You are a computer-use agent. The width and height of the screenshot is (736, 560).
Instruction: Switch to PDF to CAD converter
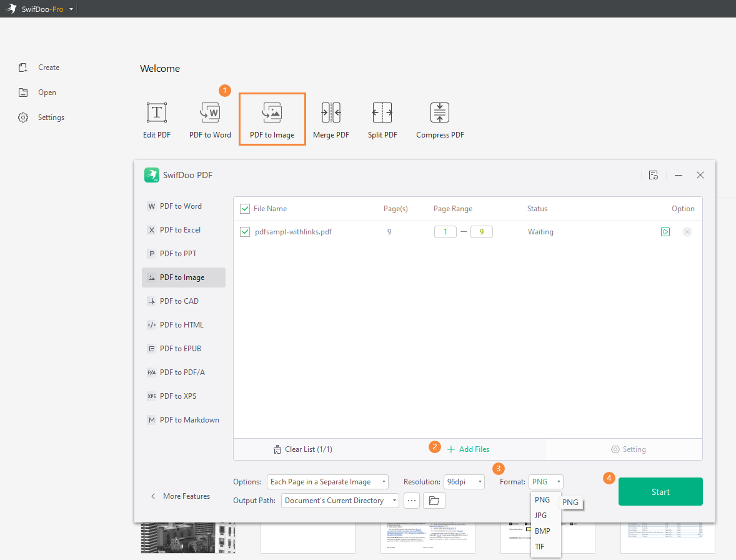point(184,301)
